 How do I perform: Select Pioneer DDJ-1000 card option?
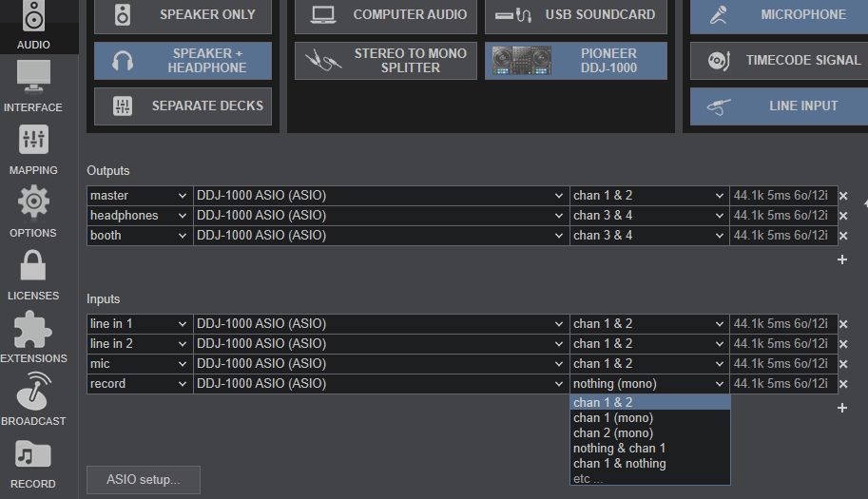[576, 61]
